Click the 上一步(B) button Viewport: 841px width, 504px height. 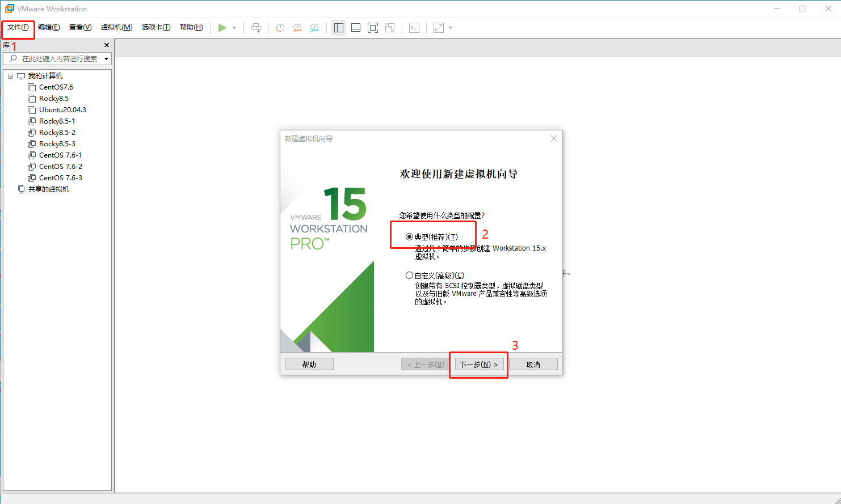click(426, 365)
